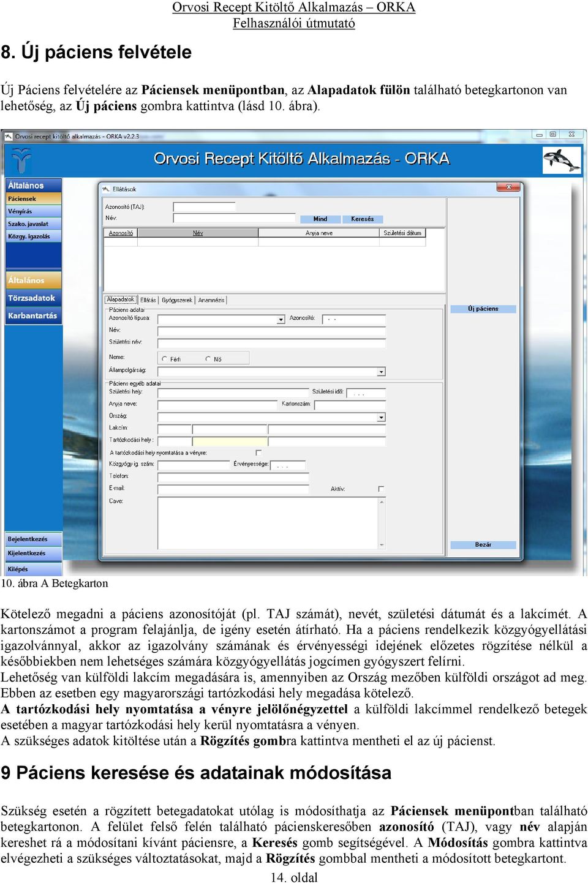Image resolution: width=588 pixels, height=883 pixels.
Task: Click the Ellátások dialog title icon
Action: click(x=106, y=189)
